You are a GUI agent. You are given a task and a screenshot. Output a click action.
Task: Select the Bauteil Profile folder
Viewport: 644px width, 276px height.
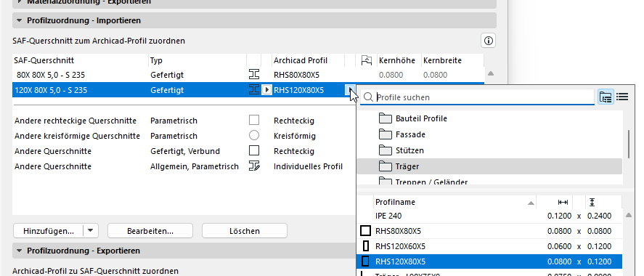tap(489, 118)
